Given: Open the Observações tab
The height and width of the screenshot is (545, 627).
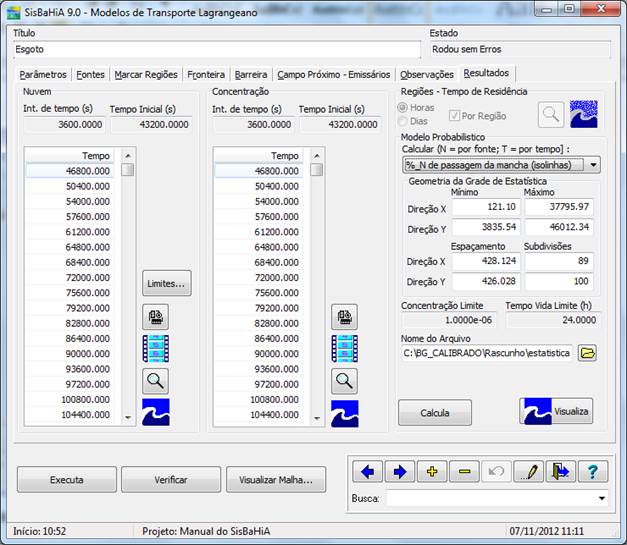Looking at the screenshot, I should click(427, 75).
